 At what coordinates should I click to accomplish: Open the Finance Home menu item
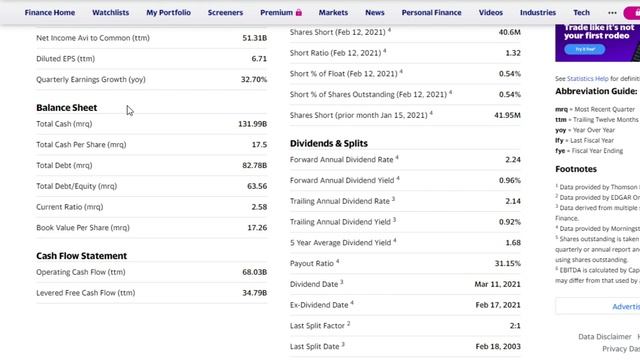pos(50,13)
